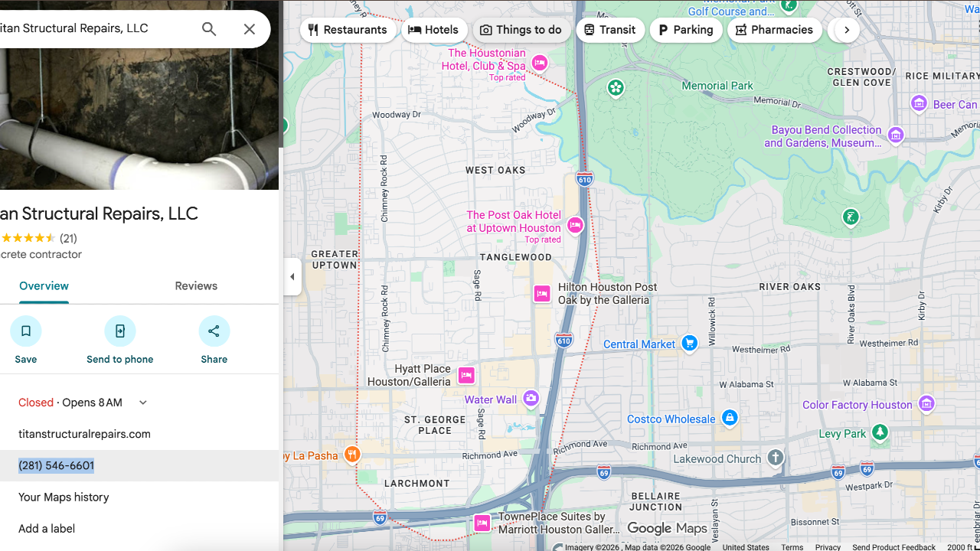This screenshot has width=980, height=551.
Task: Click the United States footer link
Action: coord(746,547)
